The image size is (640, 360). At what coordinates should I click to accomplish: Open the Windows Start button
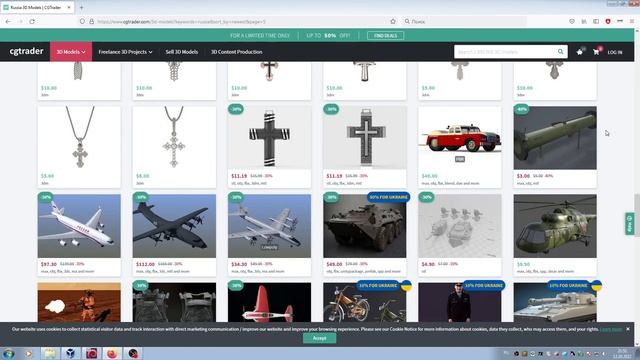pos(8,353)
